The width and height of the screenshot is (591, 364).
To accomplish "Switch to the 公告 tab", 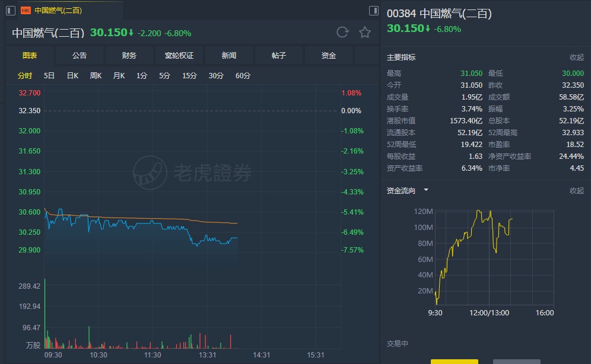I will tap(80, 56).
